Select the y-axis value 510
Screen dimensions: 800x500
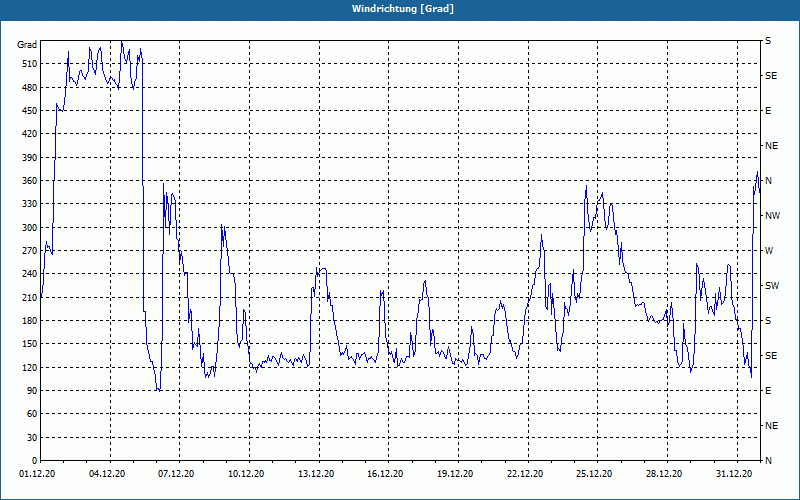(30, 64)
